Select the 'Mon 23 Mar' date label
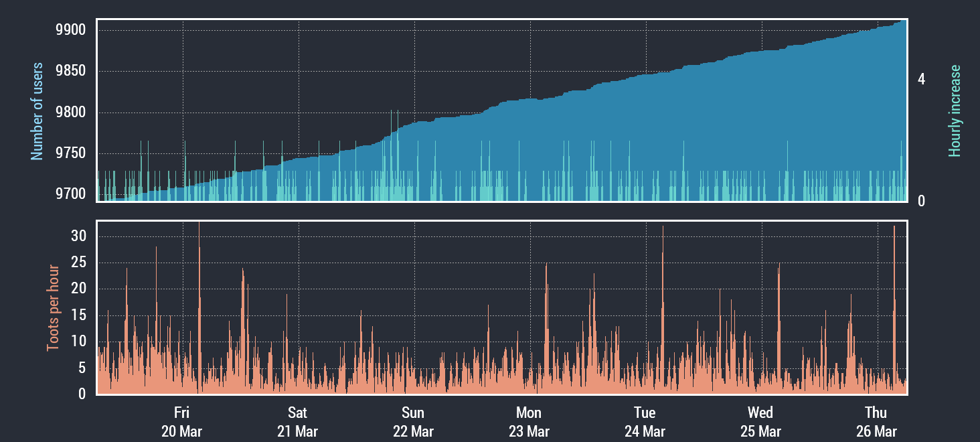 coord(529,421)
